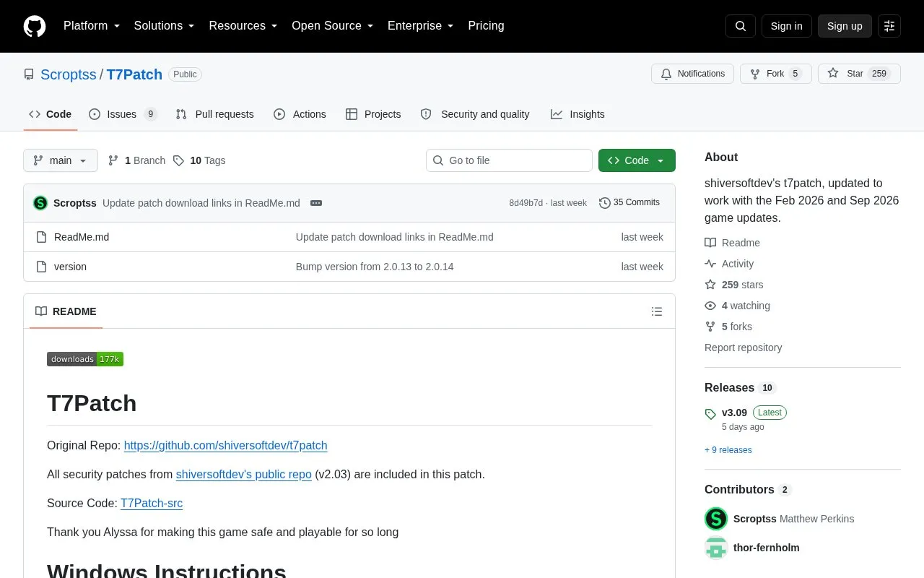Open the shiversoftdev/t7patch original repo link
The height and width of the screenshot is (578, 924).
226,445
